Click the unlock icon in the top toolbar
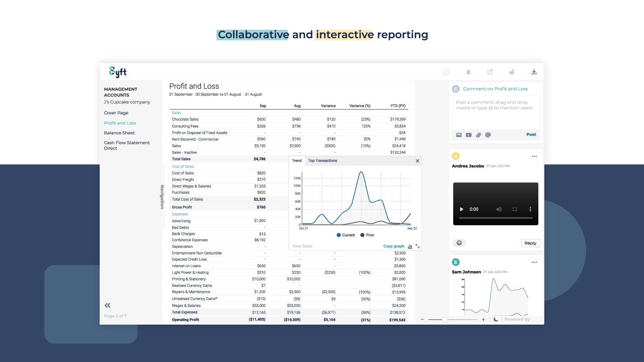644x362 pixels. click(512, 72)
